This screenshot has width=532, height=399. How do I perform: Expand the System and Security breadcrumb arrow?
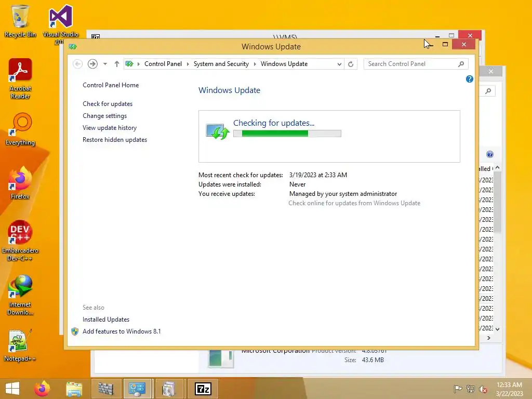point(255,64)
